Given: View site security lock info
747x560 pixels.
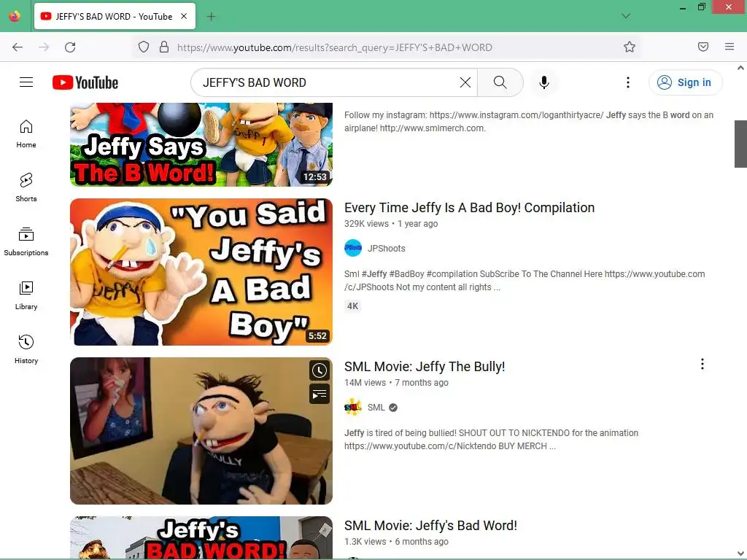Looking at the screenshot, I should (x=164, y=47).
